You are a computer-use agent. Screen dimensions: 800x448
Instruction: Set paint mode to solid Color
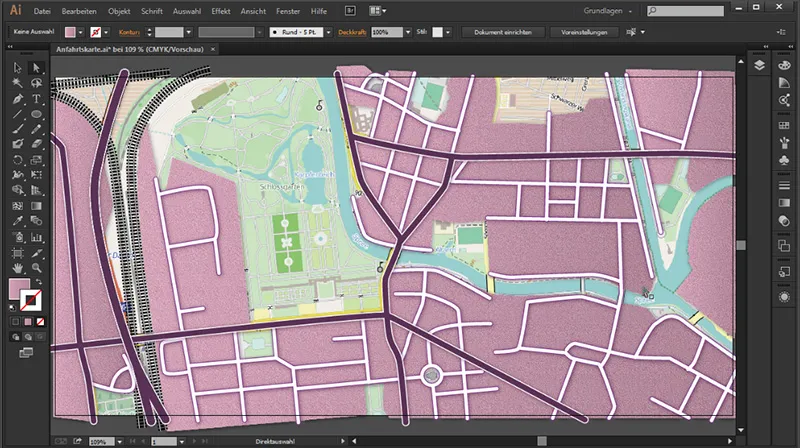[x=15, y=321]
